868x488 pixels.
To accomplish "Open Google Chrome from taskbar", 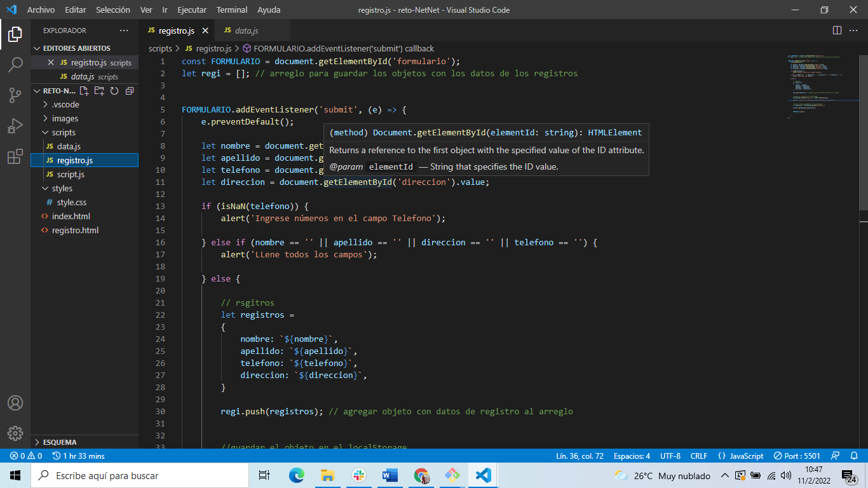I will (421, 475).
